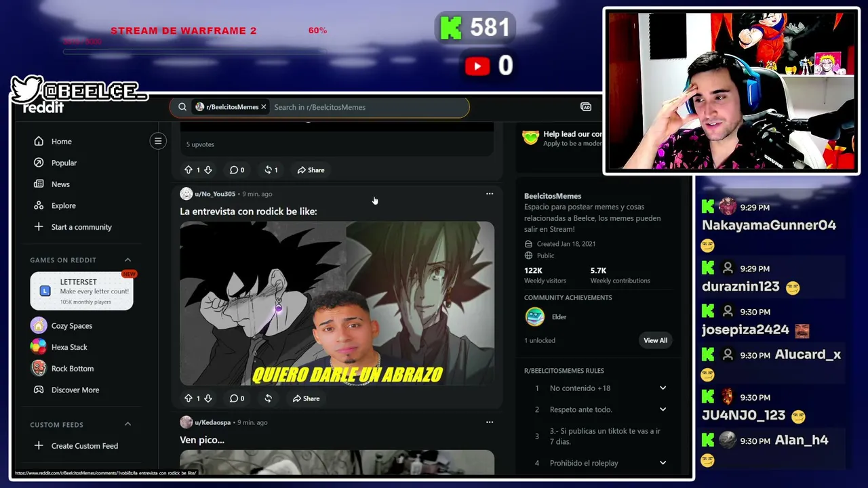
Task: Remove the r/BeelcitosMemes search scope chip
Action: (264, 107)
